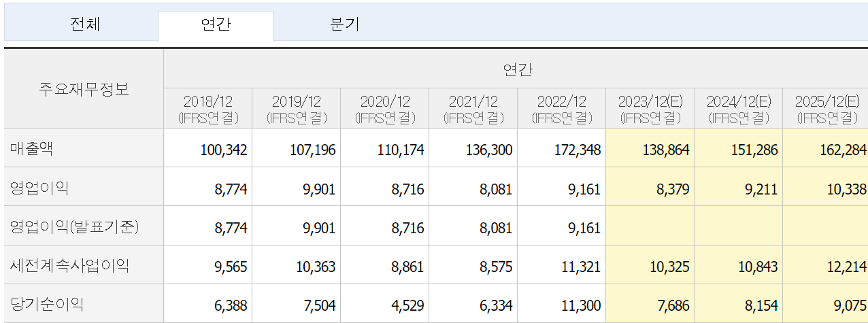Click the 영업이익 row label
The width and height of the screenshot is (868, 323).
pos(39,188)
